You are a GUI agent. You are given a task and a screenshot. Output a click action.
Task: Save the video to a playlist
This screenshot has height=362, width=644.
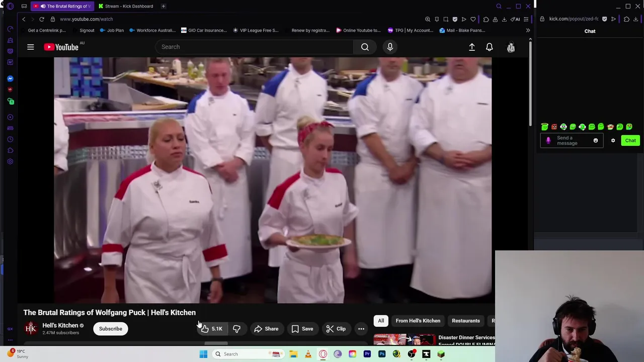click(302, 329)
